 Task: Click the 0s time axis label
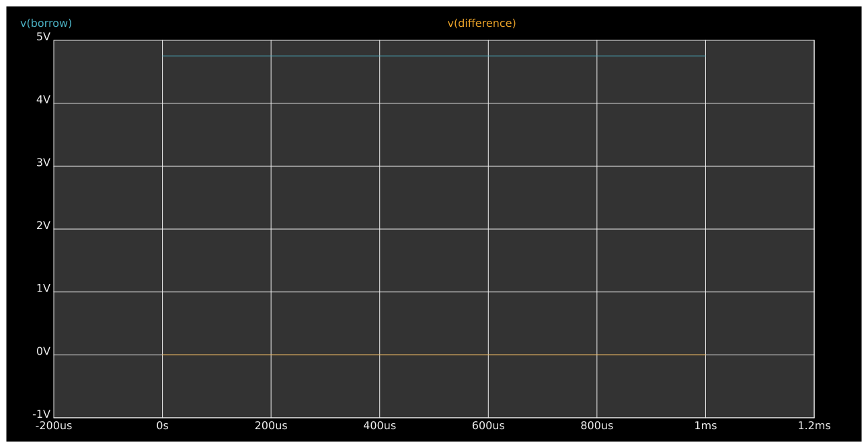click(x=163, y=425)
